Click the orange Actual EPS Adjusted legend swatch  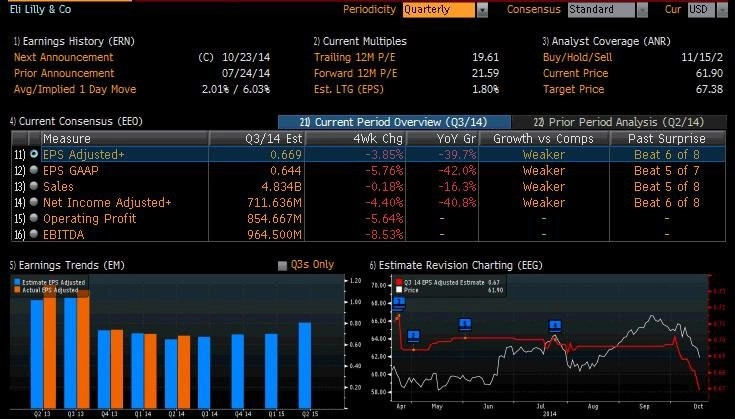pyautogui.click(x=17, y=290)
